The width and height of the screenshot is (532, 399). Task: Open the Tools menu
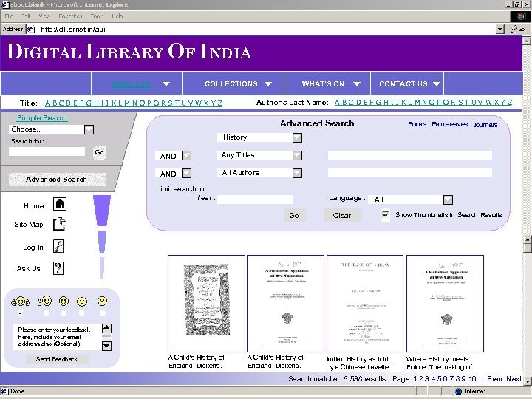97,16
